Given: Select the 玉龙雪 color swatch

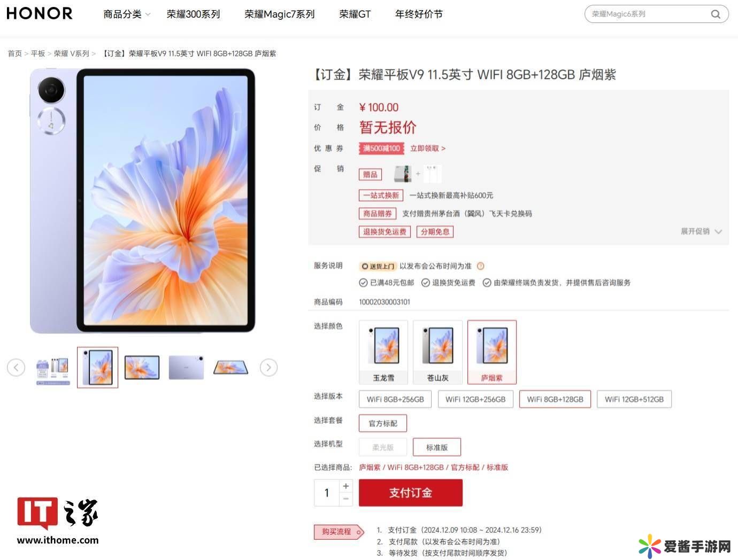Looking at the screenshot, I should pos(383,352).
